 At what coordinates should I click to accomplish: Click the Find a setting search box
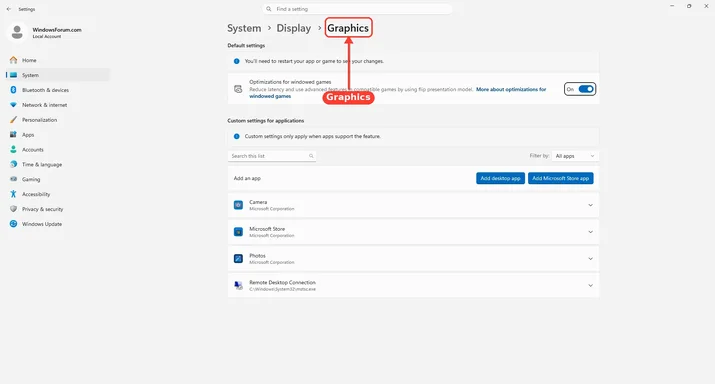coord(358,9)
